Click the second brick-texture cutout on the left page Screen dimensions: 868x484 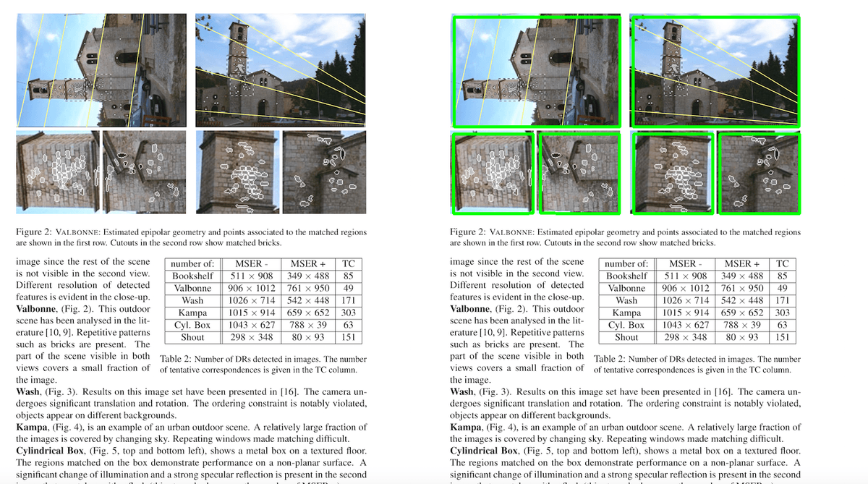(147, 172)
